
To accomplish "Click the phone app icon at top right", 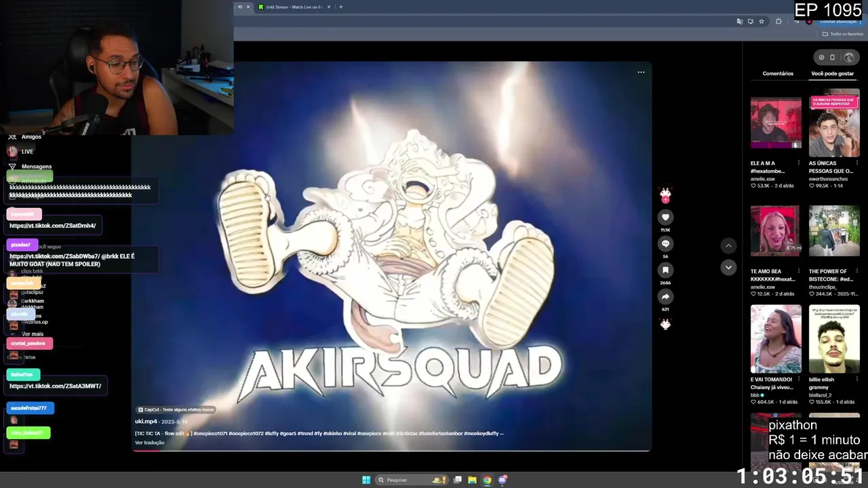I will click(x=833, y=58).
